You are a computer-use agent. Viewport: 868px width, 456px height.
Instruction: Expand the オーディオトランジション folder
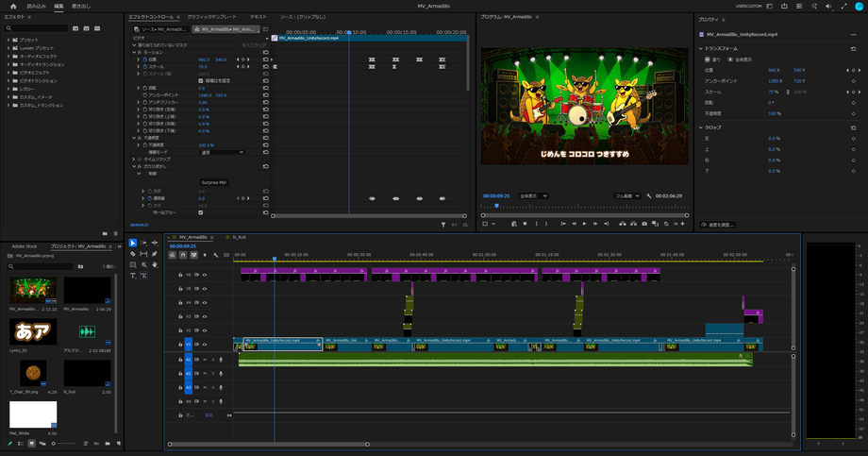click(8, 64)
